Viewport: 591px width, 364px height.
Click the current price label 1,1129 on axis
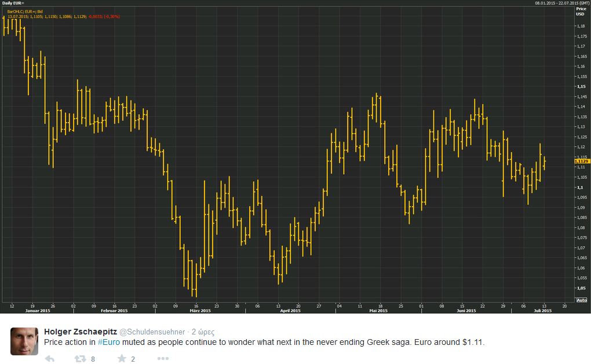point(581,161)
